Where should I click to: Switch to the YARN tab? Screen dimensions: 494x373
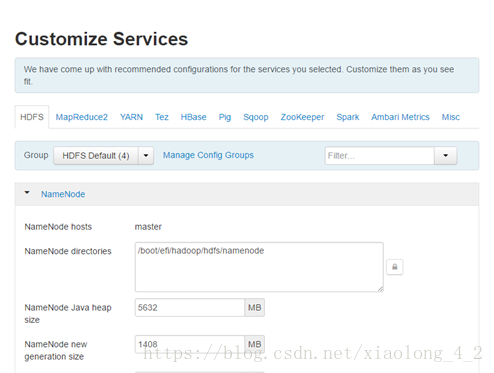[x=131, y=117]
